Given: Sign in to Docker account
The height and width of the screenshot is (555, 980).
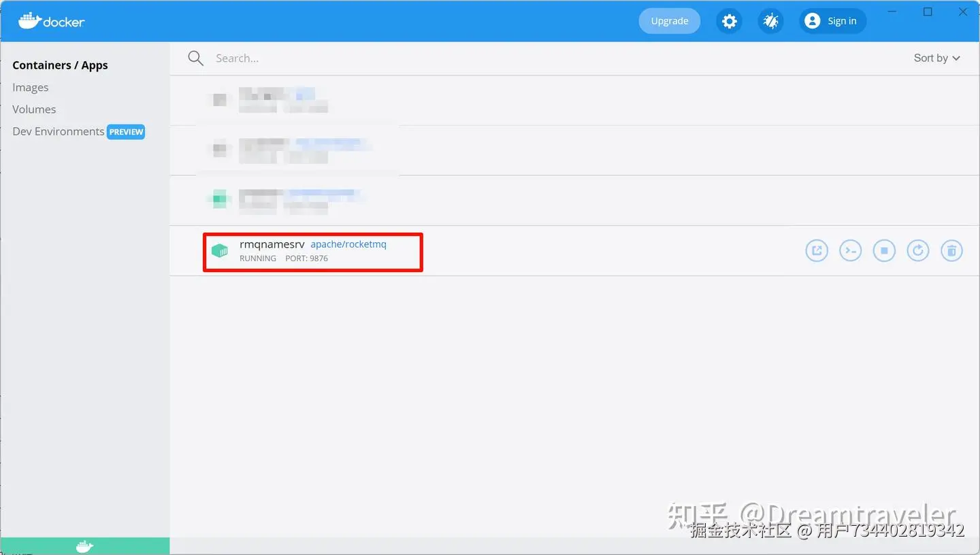Looking at the screenshot, I should (832, 21).
